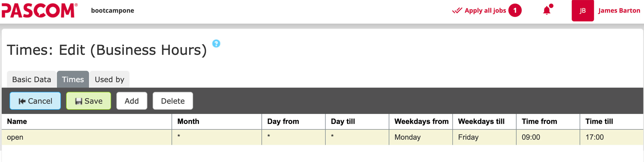Click the jobs count badge

click(515, 10)
